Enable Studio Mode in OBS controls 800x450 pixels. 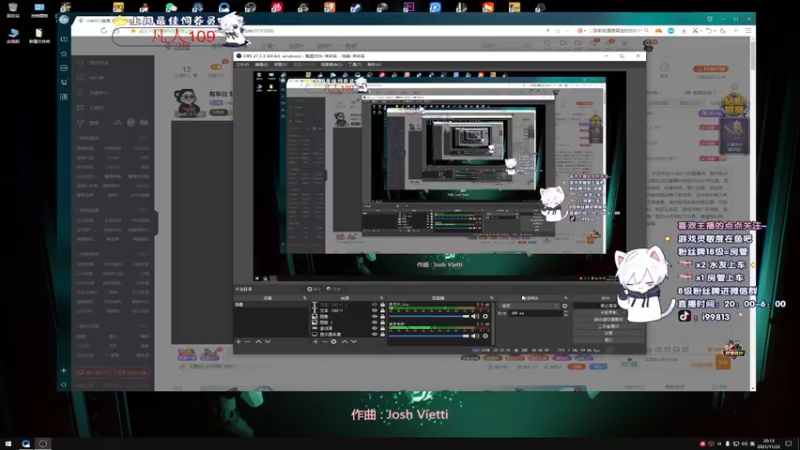point(608,326)
